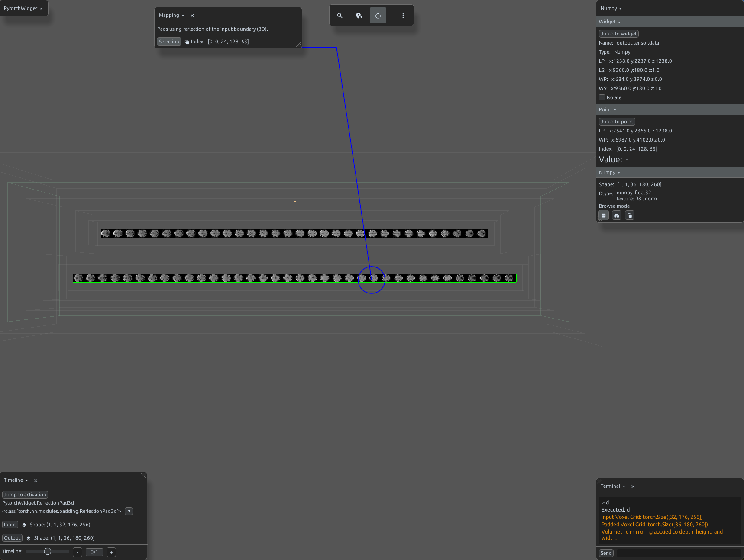Viewport: 744px width, 560px height.
Task: Select the first Browse mode icon
Action: click(604, 216)
